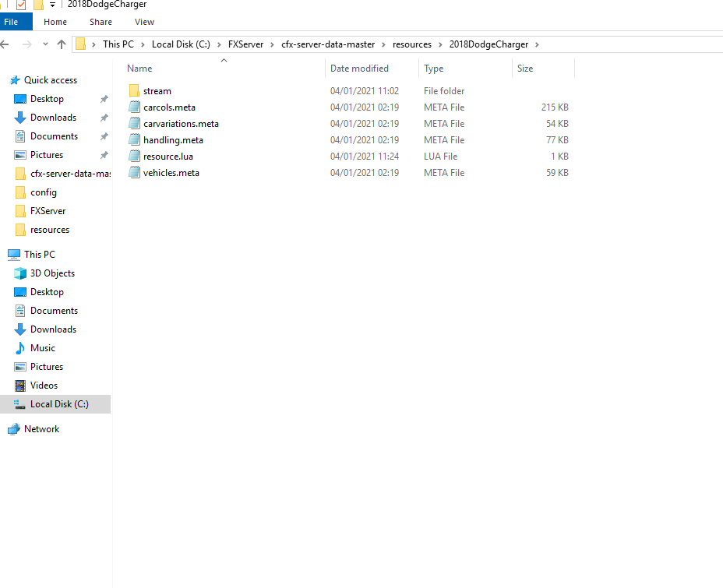Sort by the Type column header
The image size is (723, 588).
coord(433,69)
